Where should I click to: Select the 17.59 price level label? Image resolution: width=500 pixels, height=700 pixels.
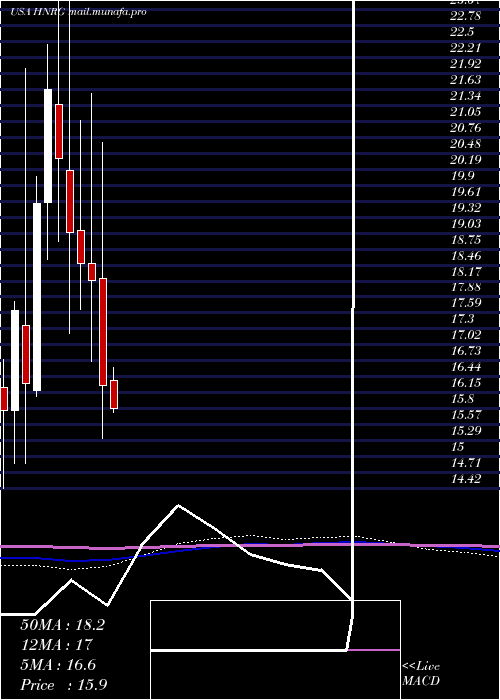[466, 303]
